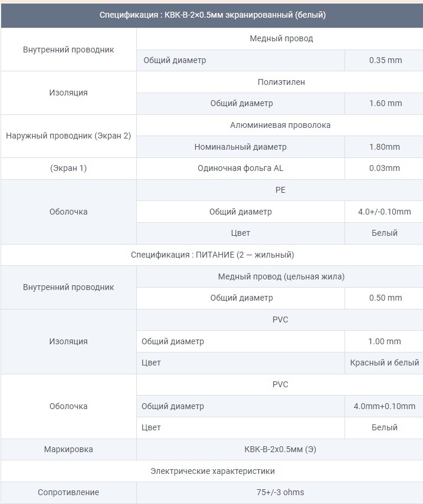Select the 4.0mm+0.10mm sheath diameter value
The height and width of the screenshot is (504, 423).
(385, 406)
